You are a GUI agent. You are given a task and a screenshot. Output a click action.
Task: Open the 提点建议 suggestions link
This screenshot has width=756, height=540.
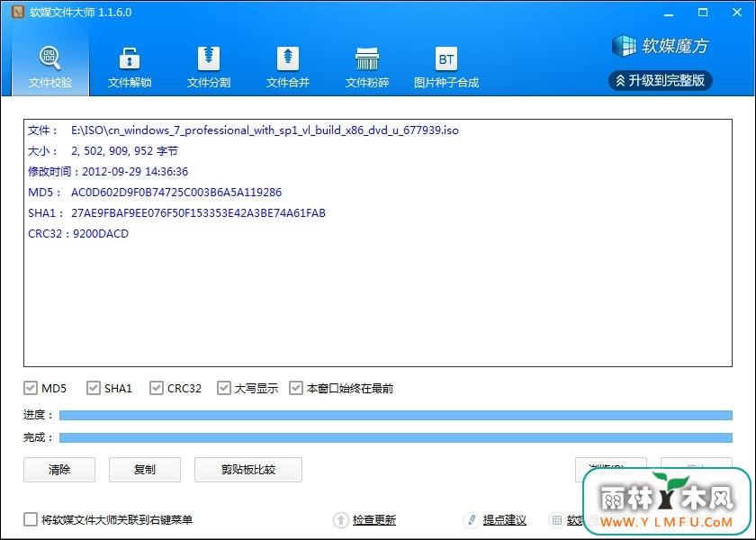pos(504,520)
